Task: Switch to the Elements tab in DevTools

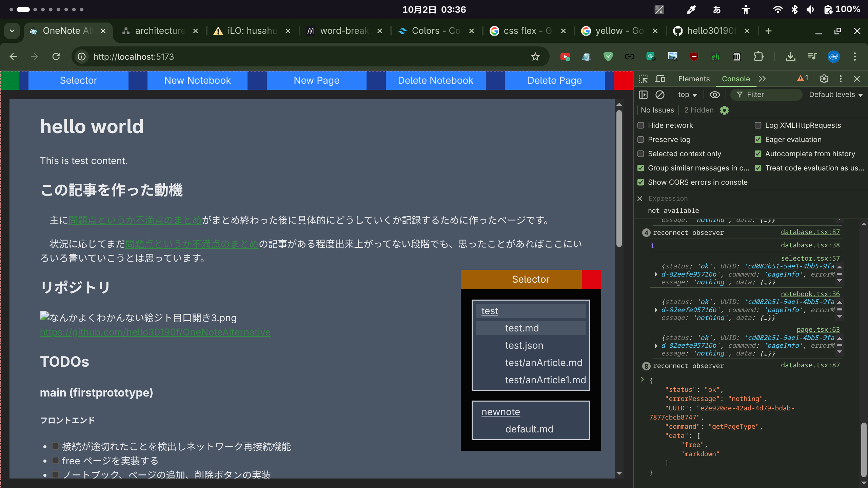Action: pos(694,79)
